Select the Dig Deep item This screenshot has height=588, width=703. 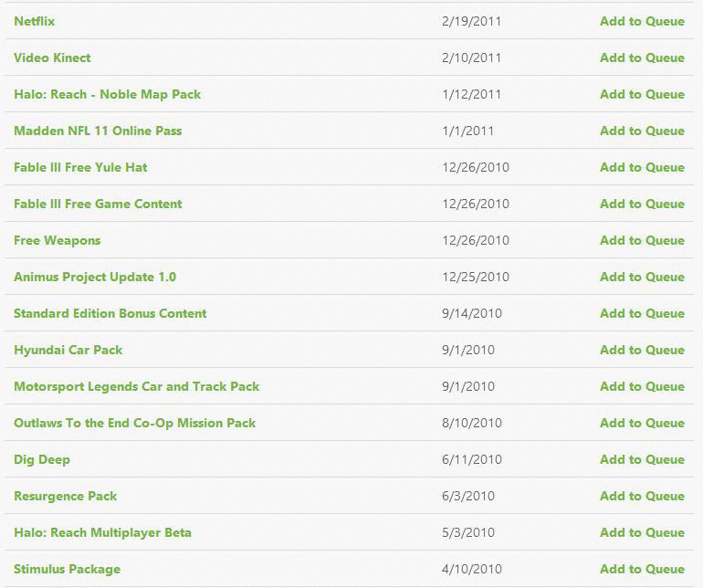tap(42, 460)
